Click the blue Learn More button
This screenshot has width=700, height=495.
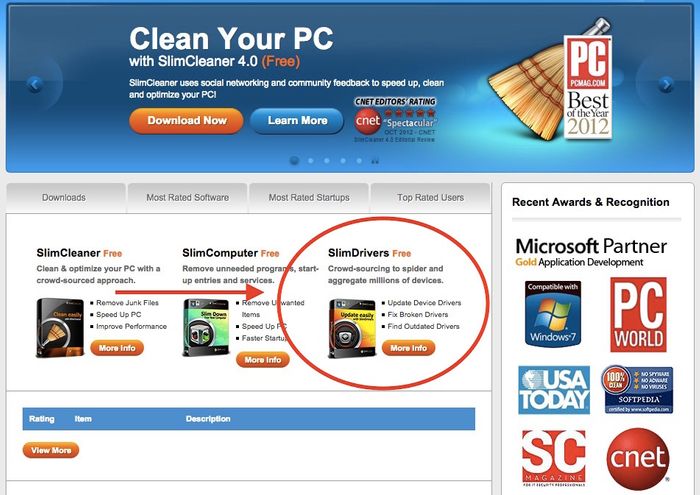[297, 121]
